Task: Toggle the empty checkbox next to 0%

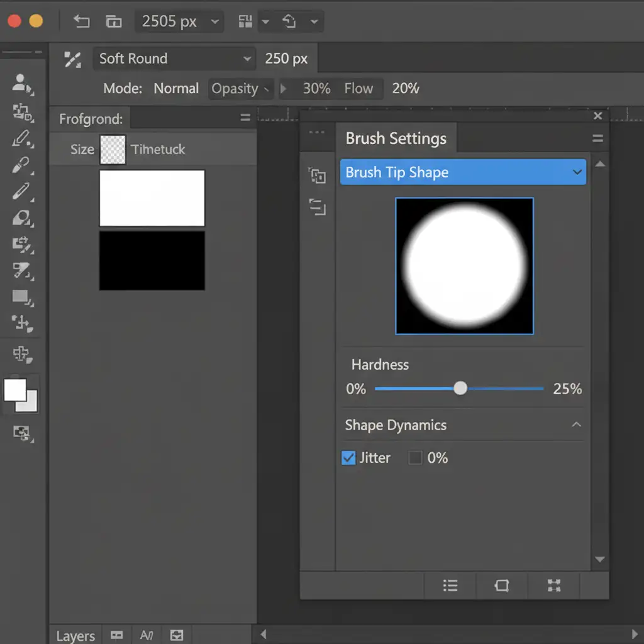Action: pos(415,458)
